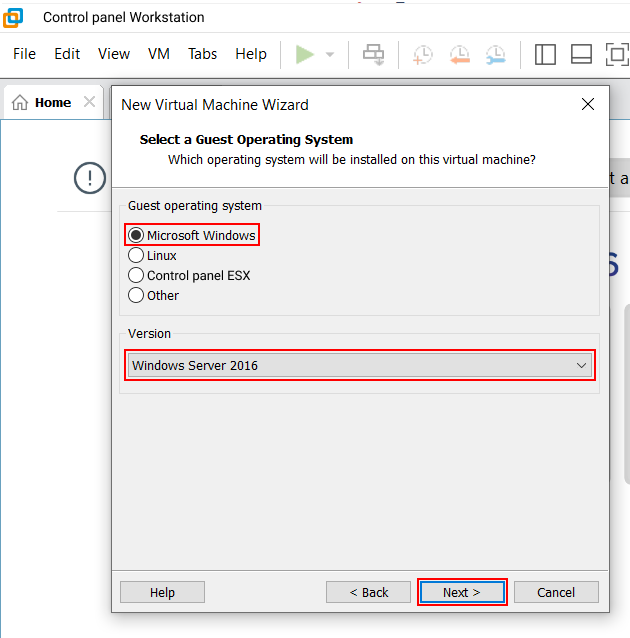Viewport: 630px width, 638px height.
Task: Click the Back button in wizard
Action: pyautogui.click(x=368, y=592)
